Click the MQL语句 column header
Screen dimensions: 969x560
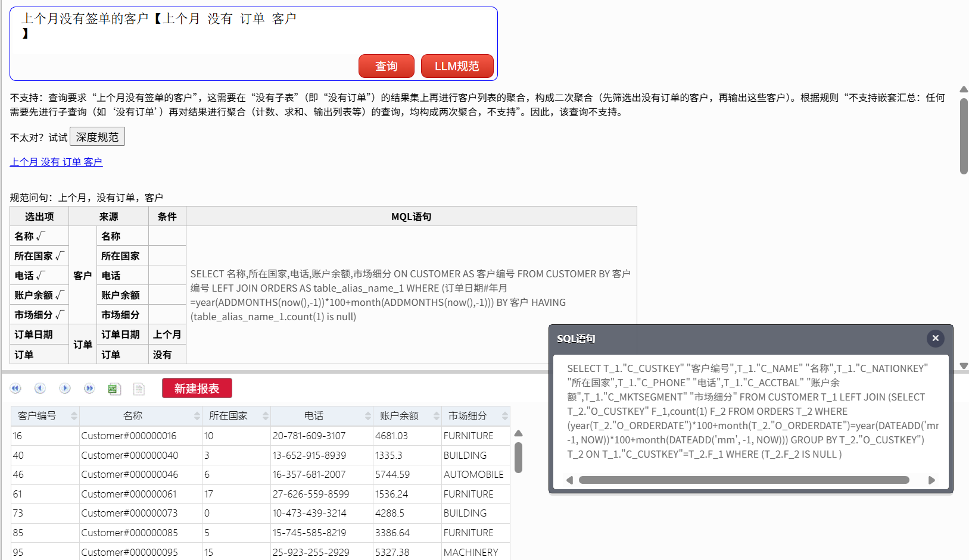click(412, 217)
